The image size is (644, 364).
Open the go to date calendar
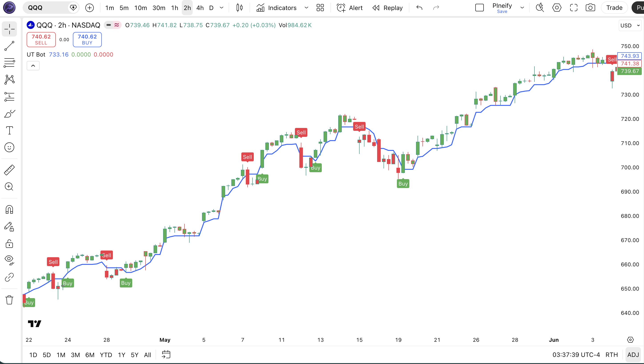click(x=166, y=355)
